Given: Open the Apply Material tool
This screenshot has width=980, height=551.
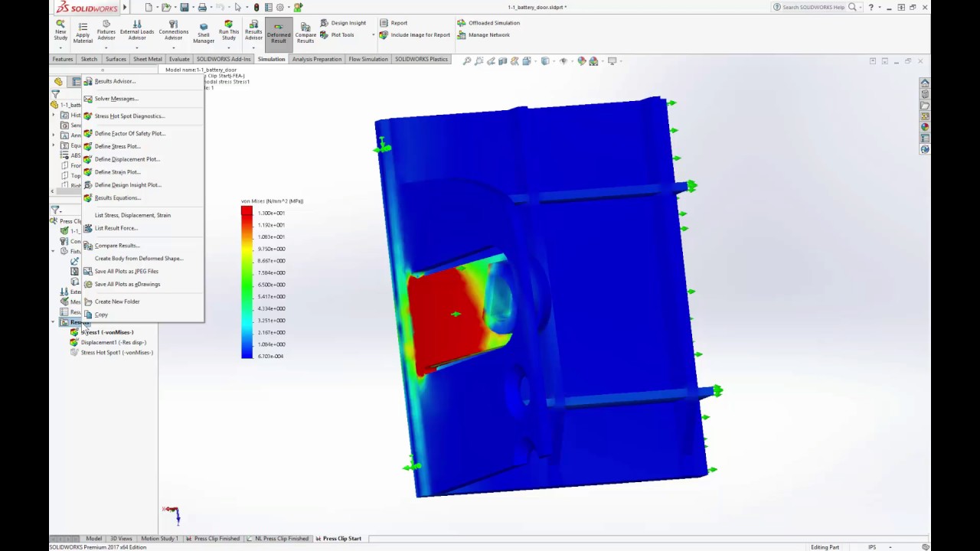Looking at the screenshot, I should click(83, 32).
